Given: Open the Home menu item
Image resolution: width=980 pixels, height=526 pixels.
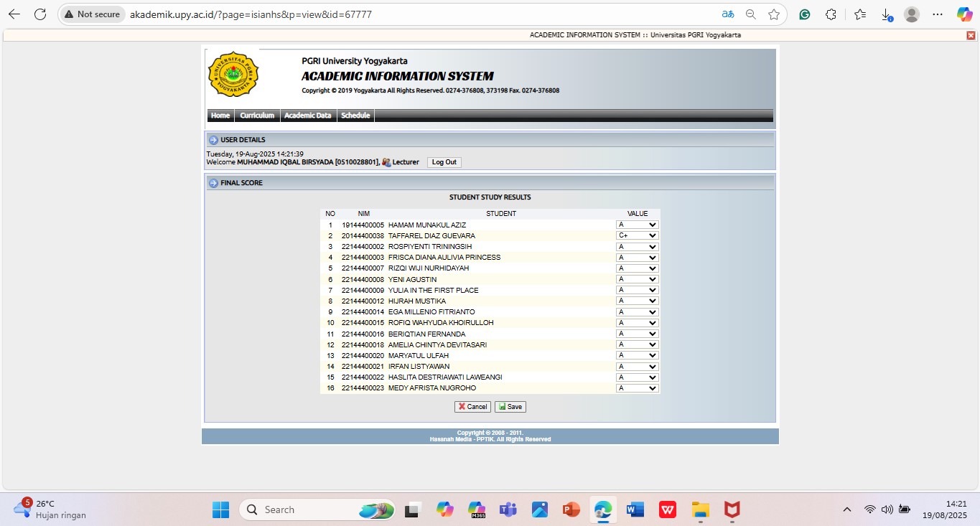Looking at the screenshot, I should click(x=220, y=116).
